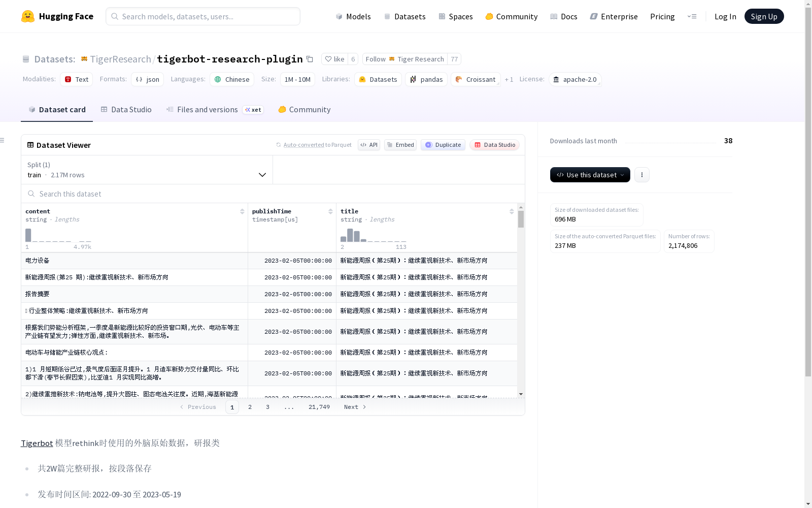
Task: Go to page 2 of the dataset rows
Action: [x=250, y=406]
